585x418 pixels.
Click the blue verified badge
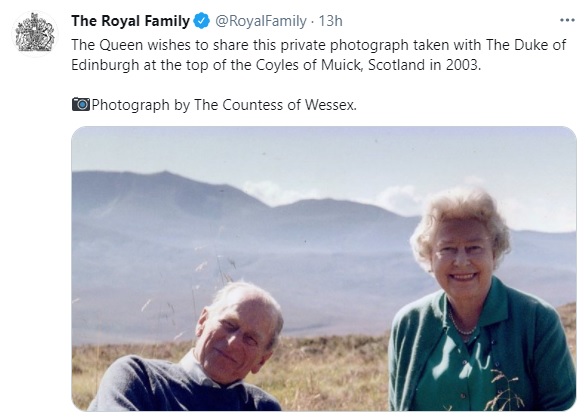pyautogui.click(x=202, y=21)
